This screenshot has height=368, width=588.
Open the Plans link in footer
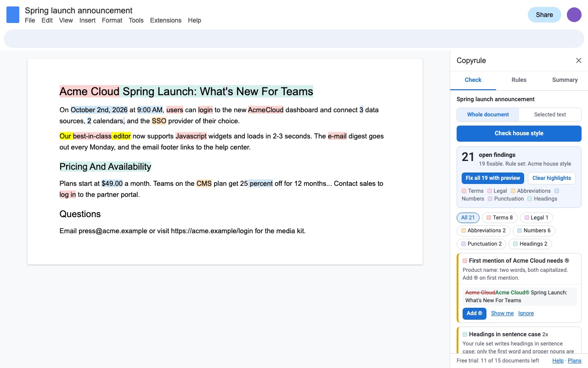[575, 361]
